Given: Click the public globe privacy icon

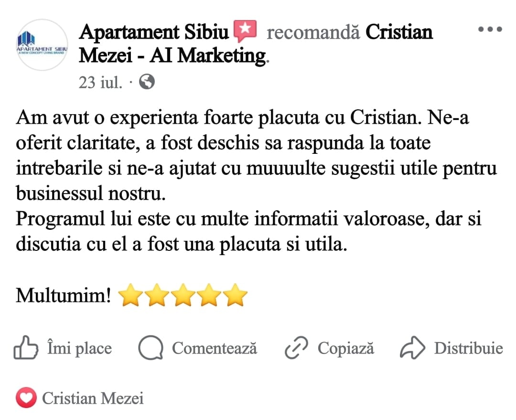Looking at the screenshot, I should point(147,82).
